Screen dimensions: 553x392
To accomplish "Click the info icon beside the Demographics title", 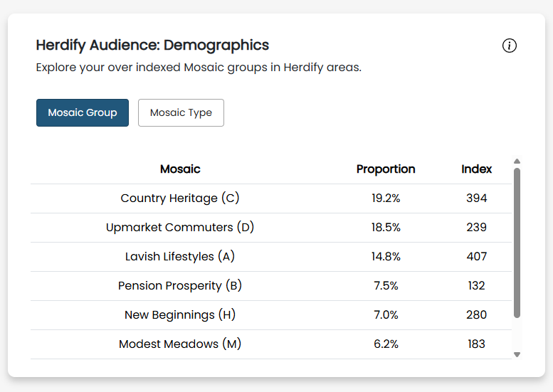I will pyautogui.click(x=510, y=46).
